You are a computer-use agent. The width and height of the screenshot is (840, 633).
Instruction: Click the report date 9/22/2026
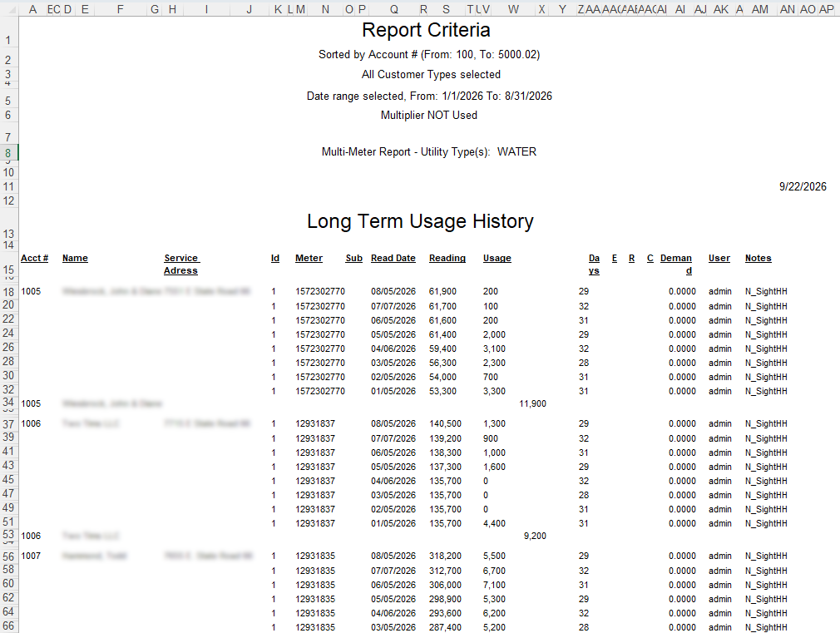pyautogui.click(x=803, y=186)
